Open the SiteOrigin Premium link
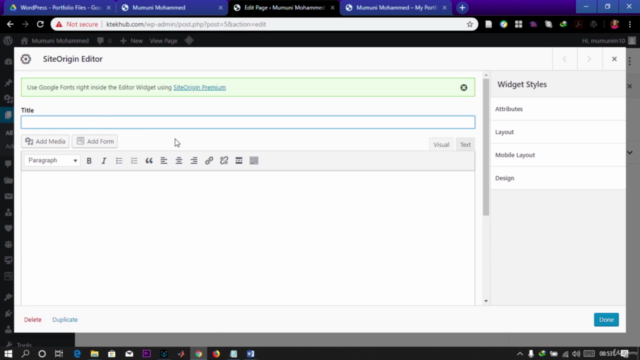This screenshot has width=640, height=360. [200, 87]
